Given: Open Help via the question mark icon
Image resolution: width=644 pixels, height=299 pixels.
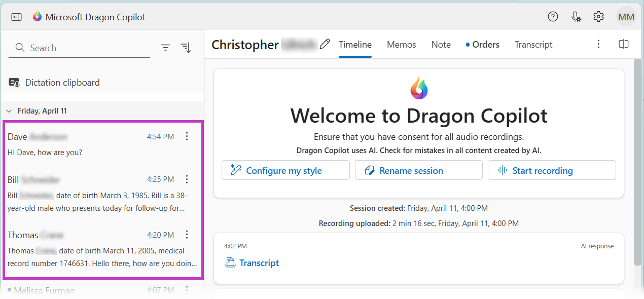Looking at the screenshot, I should click(x=553, y=17).
